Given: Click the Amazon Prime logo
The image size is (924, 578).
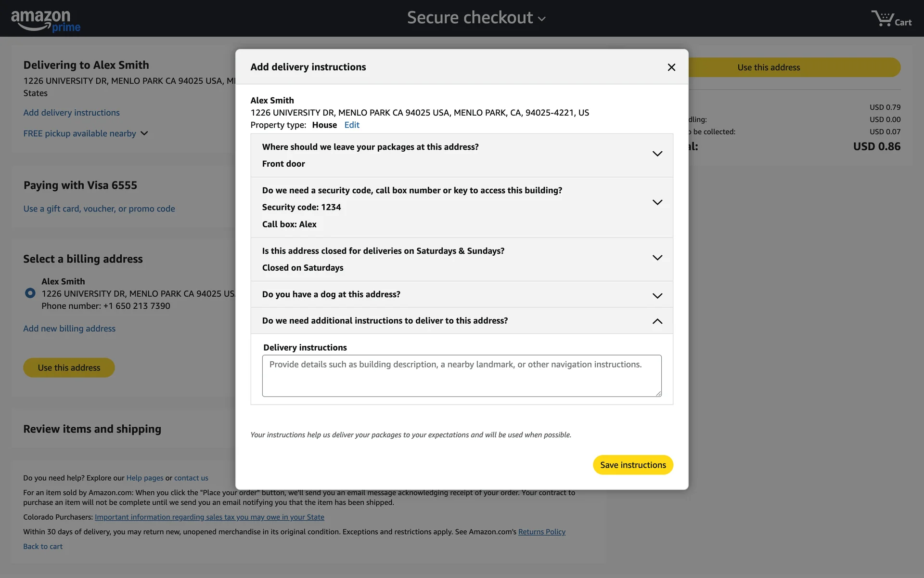Looking at the screenshot, I should coord(46,21).
